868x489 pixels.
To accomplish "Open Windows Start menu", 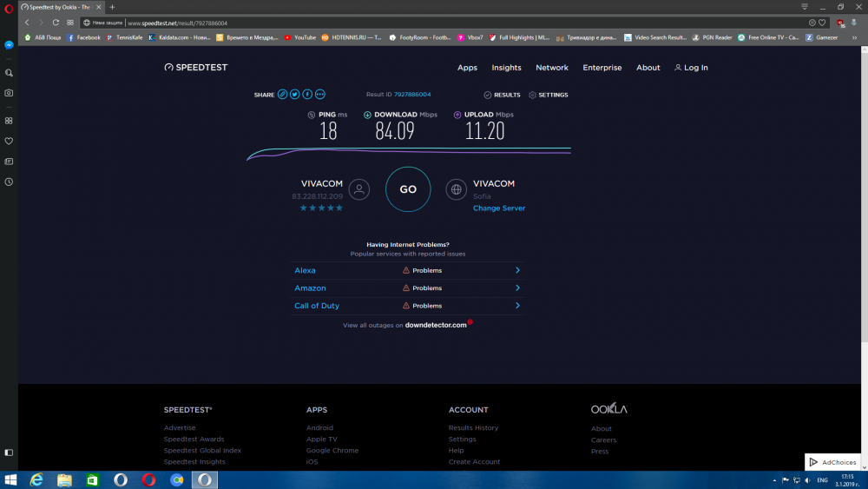I will [x=10, y=479].
